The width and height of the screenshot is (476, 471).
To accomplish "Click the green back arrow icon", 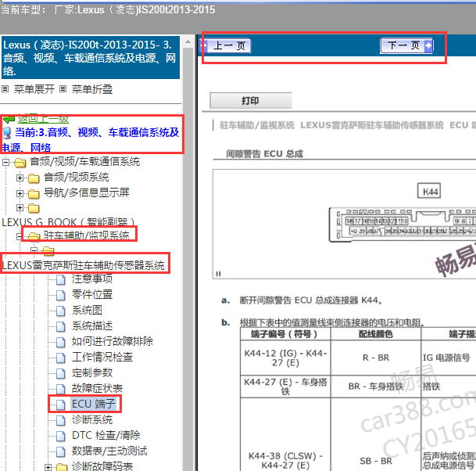I will point(9,119).
